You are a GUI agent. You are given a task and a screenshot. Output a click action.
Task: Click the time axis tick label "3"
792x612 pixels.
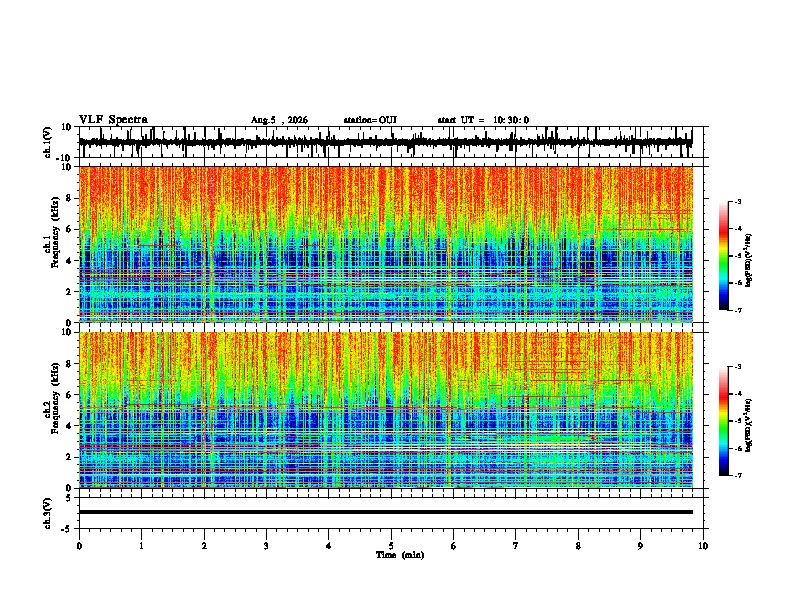[266, 546]
